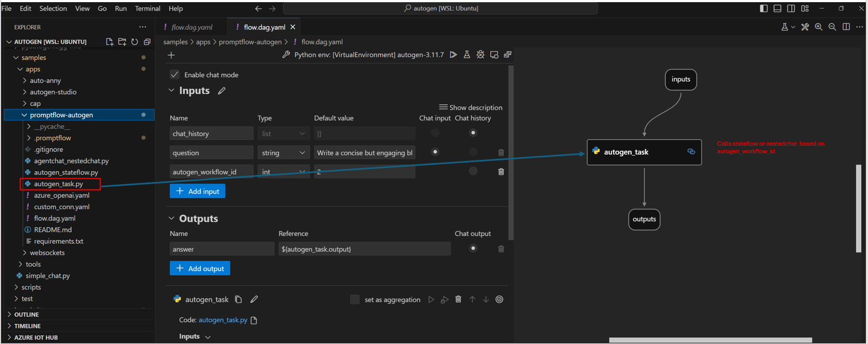The height and width of the screenshot is (344, 868).
Task: Collapse the Outputs section
Action: click(x=171, y=218)
